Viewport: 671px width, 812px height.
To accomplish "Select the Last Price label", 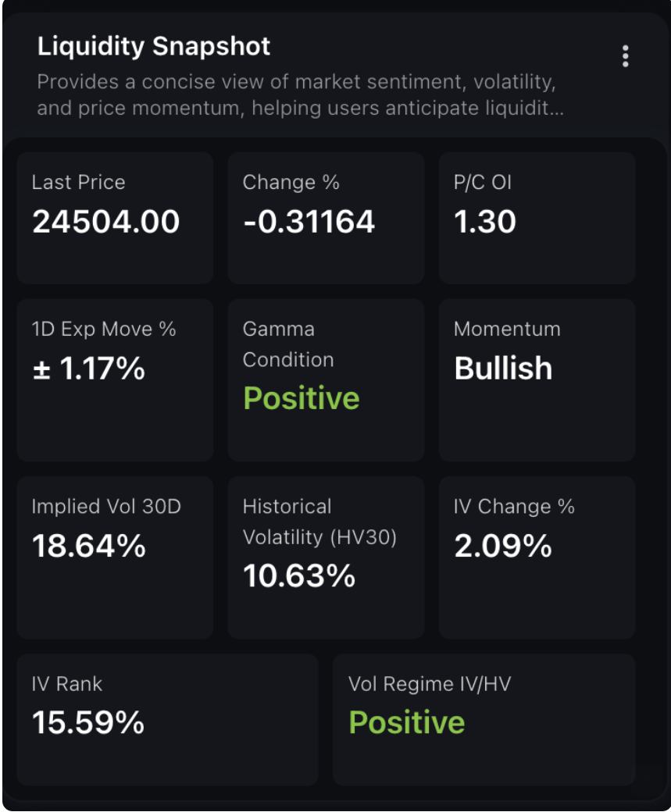I will tap(78, 183).
